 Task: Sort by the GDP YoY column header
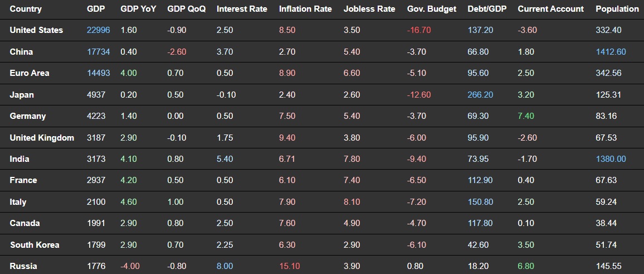coord(138,8)
